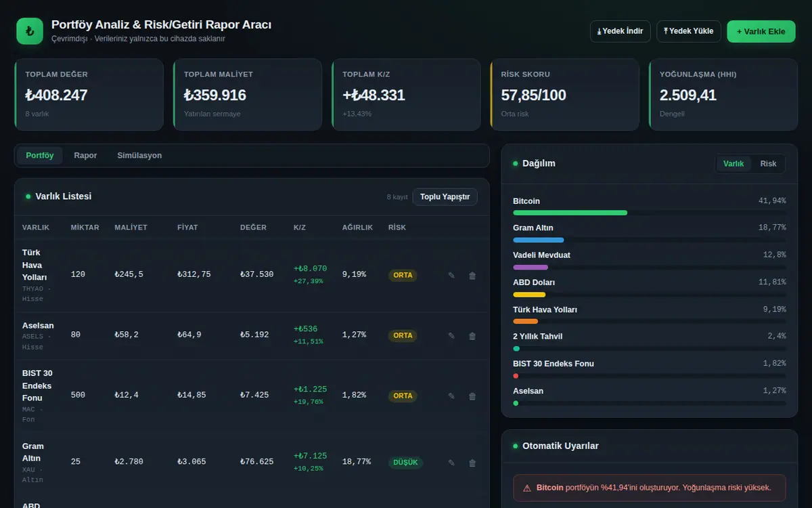812x508 pixels.
Task: Click 2 Yıllık Tahvil in distribution list
Action: tap(537, 337)
